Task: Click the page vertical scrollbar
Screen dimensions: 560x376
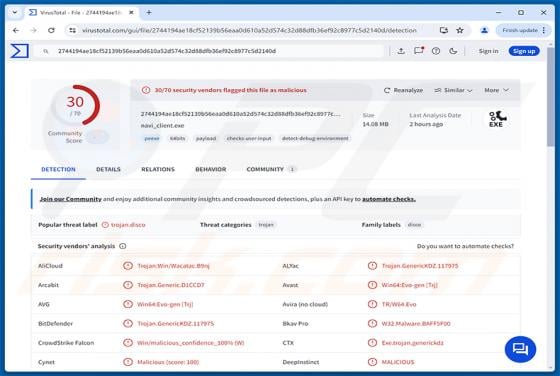Action: pyautogui.click(x=550, y=96)
